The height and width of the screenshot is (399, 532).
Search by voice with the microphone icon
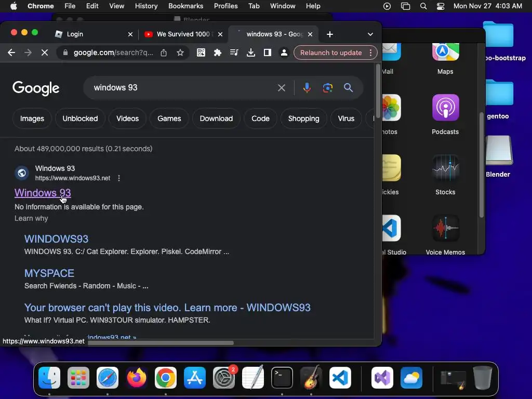pyautogui.click(x=307, y=88)
